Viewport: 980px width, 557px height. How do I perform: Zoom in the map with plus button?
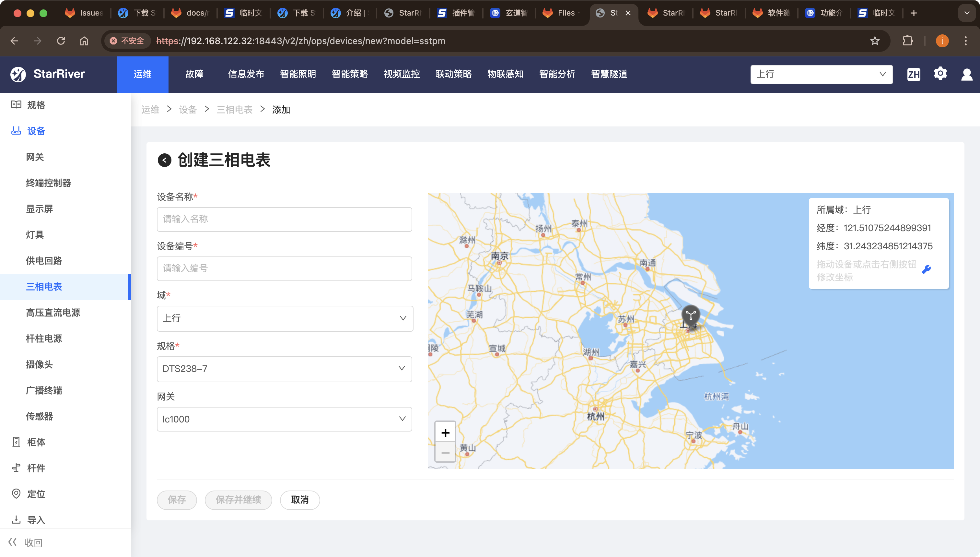click(445, 433)
